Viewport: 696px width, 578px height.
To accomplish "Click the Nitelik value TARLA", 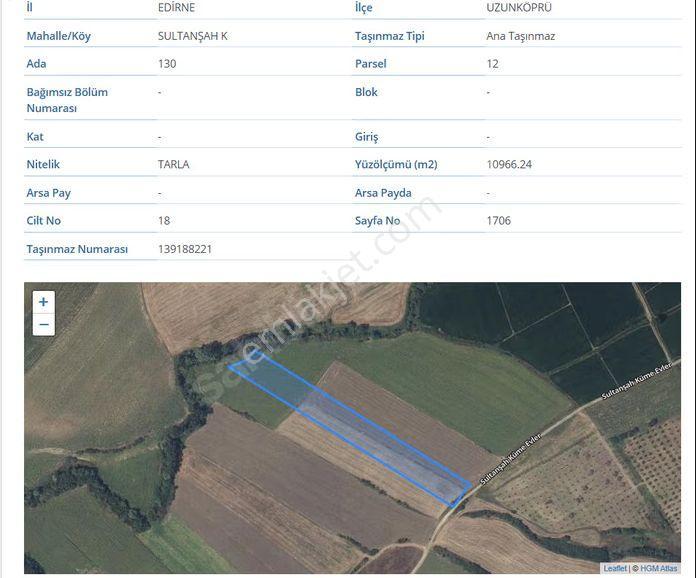I will pyautogui.click(x=174, y=164).
